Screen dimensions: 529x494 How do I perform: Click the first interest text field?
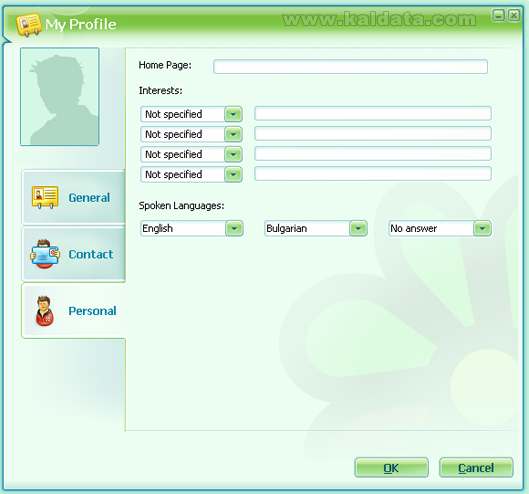(373, 113)
